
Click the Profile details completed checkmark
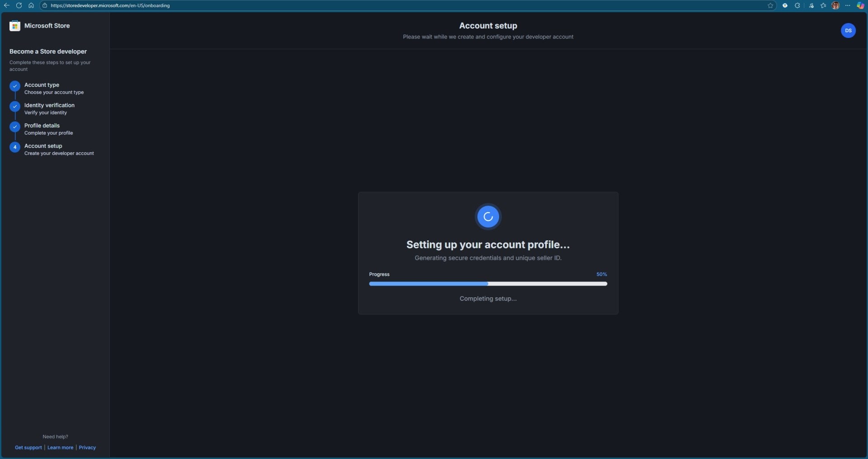[15, 127]
